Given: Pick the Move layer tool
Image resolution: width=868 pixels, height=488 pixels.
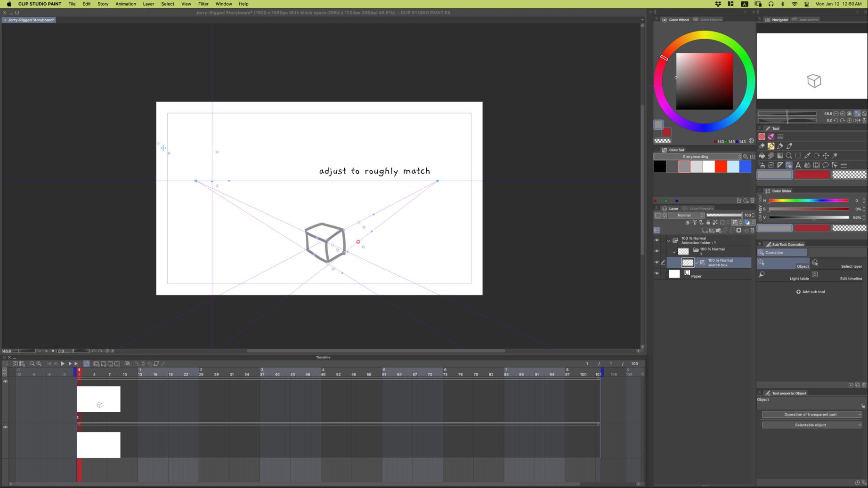Looking at the screenshot, I should tap(826, 156).
